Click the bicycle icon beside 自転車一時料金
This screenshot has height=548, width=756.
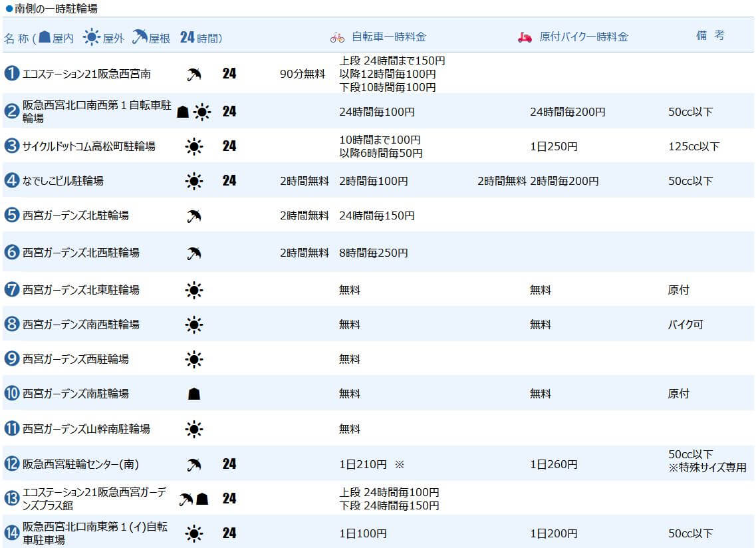click(x=337, y=37)
